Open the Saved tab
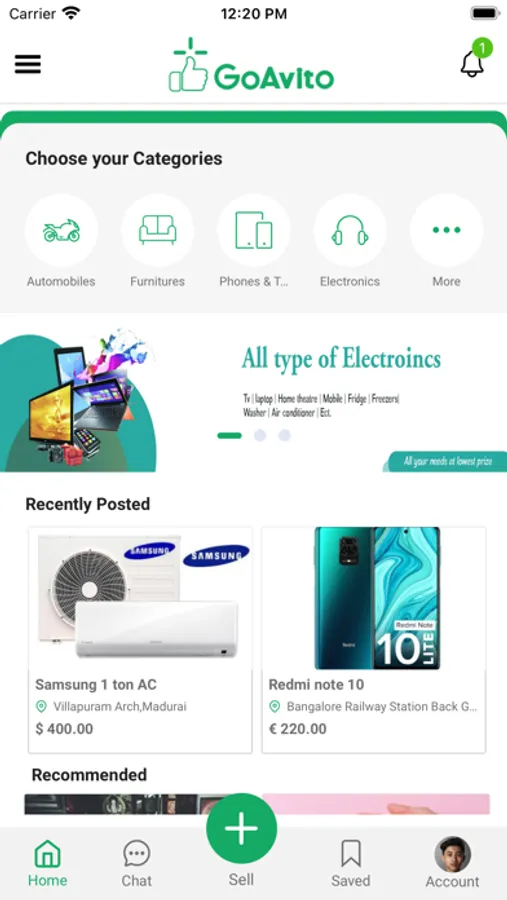The width and height of the screenshot is (507, 900). coord(350,863)
